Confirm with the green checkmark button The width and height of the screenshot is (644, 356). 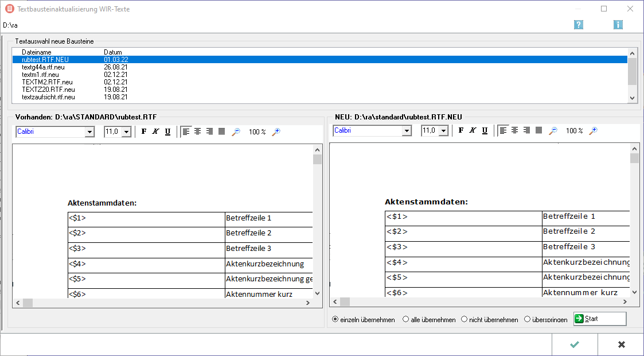[x=575, y=345]
